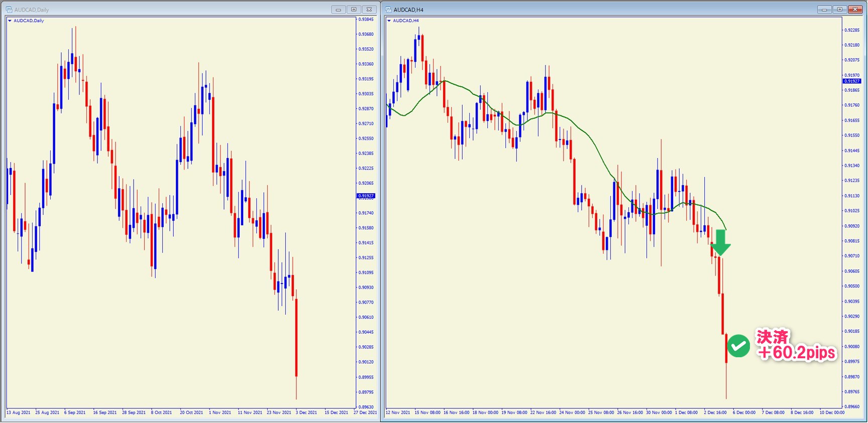Image resolution: width=868 pixels, height=423 pixels.
Task: Close the AUDCAD,H4 chart window
Action: click(x=855, y=10)
